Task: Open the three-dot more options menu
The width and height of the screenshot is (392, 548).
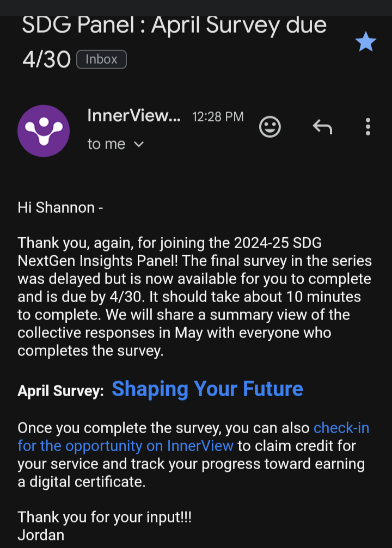Action: pyautogui.click(x=368, y=127)
